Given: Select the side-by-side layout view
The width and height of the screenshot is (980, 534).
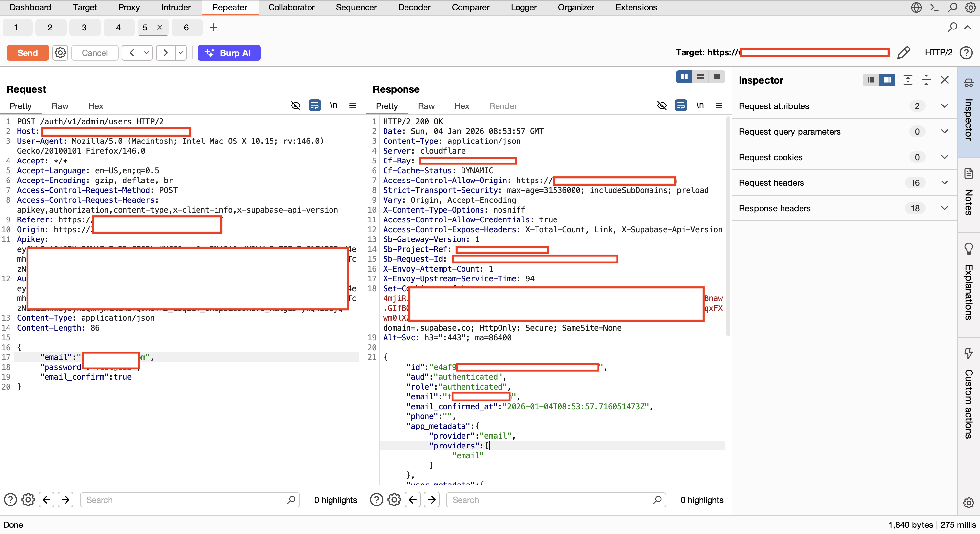Looking at the screenshot, I should click(684, 77).
